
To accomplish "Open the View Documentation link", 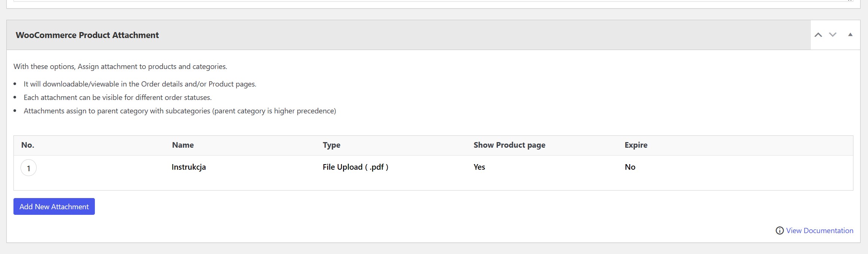I will pos(819,231).
